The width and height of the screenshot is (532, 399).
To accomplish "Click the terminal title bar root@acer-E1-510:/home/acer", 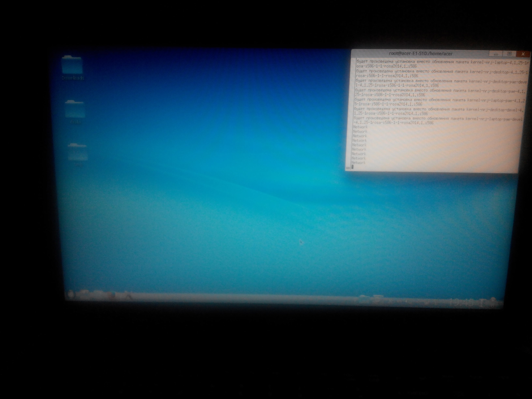I will tap(420, 54).
